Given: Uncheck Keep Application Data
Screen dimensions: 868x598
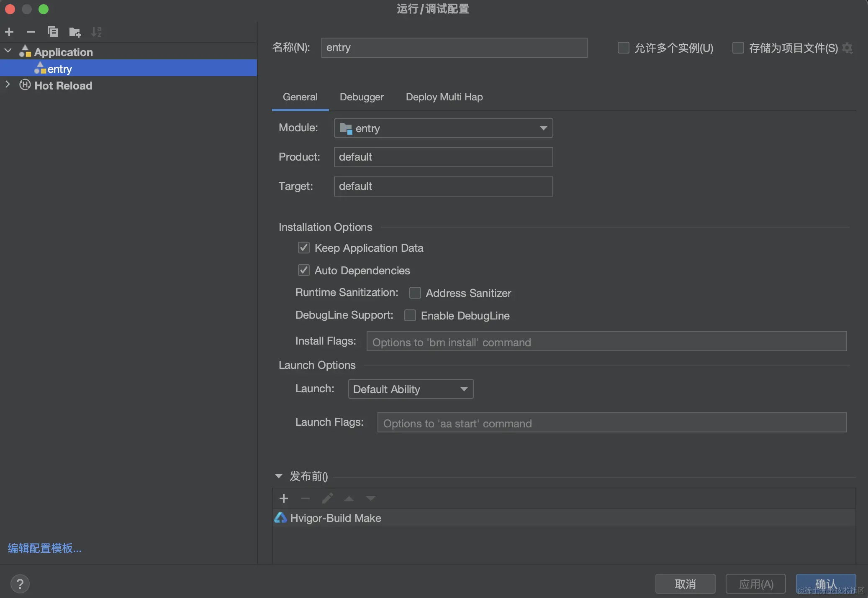Looking at the screenshot, I should click(304, 248).
